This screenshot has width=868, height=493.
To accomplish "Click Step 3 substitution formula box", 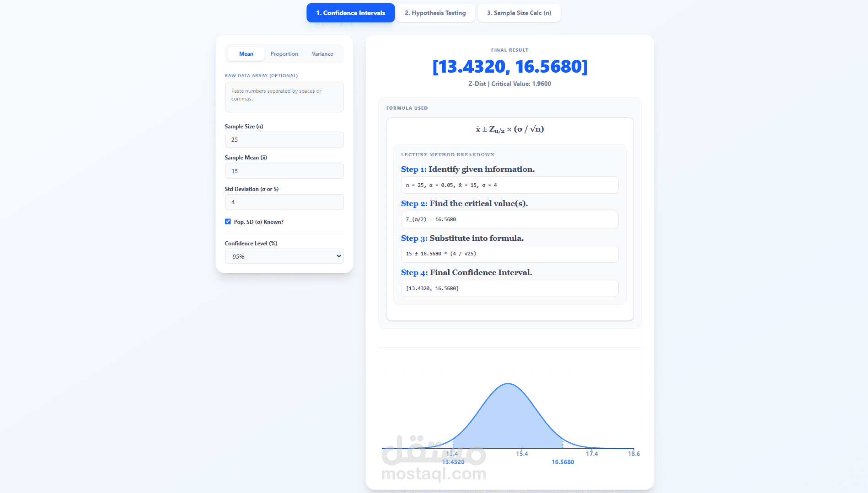I will pos(510,254).
